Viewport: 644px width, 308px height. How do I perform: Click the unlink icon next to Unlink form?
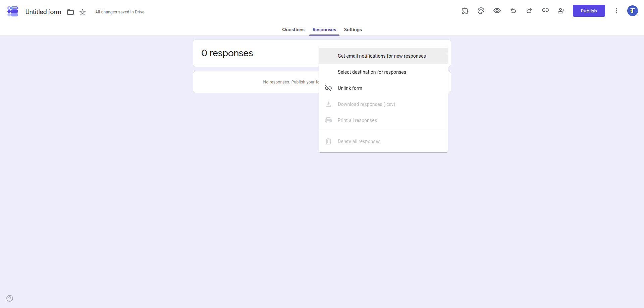coord(328,88)
